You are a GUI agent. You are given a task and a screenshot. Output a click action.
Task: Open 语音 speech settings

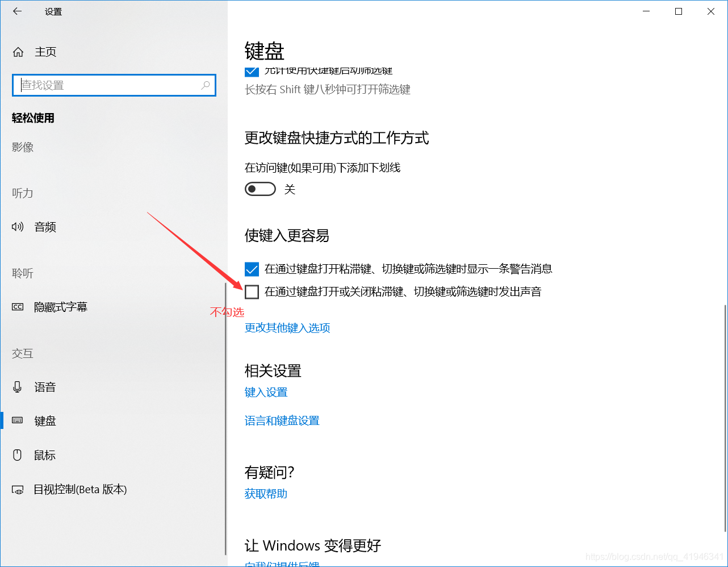coord(34,387)
